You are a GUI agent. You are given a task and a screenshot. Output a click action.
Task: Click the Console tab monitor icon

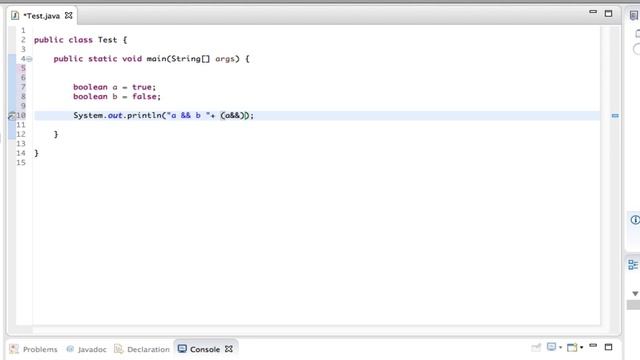coord(182,349)
